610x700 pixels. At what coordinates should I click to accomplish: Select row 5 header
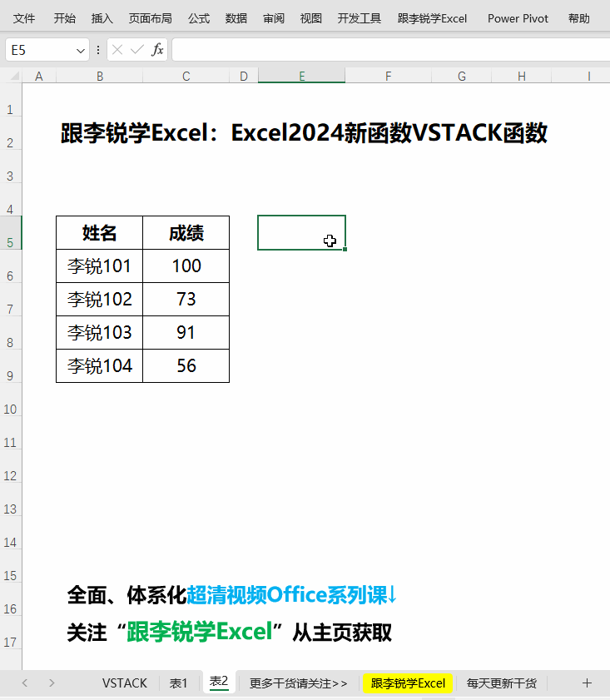pos(10,233)
